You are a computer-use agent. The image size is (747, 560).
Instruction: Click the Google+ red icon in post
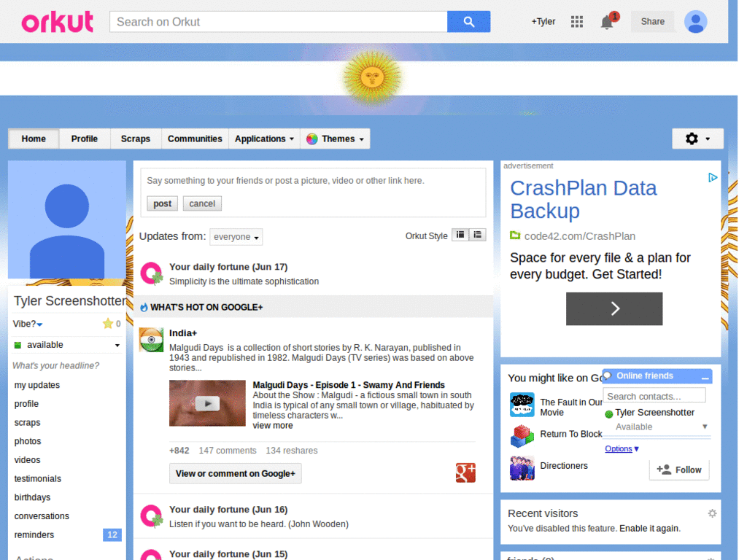click(x=465, y=472)
